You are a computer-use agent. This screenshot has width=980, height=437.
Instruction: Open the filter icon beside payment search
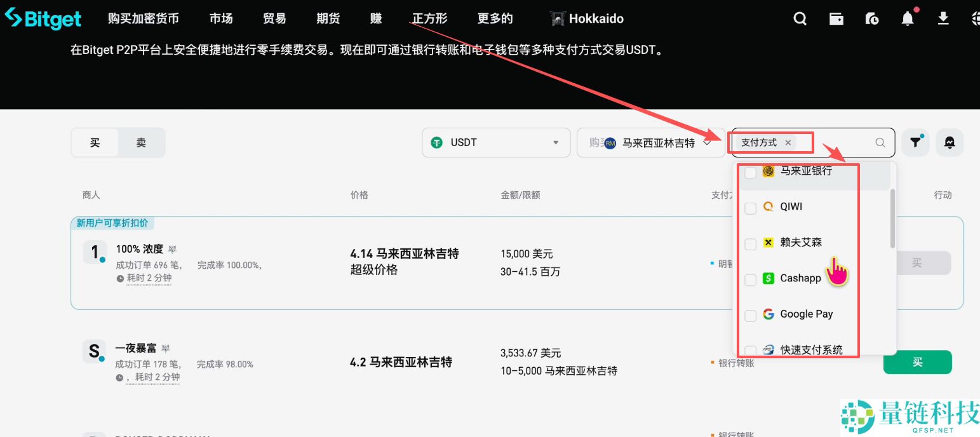915,142
